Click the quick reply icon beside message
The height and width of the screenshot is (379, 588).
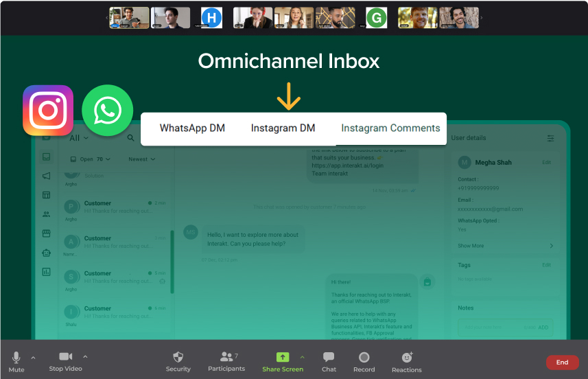coord(427,282)
